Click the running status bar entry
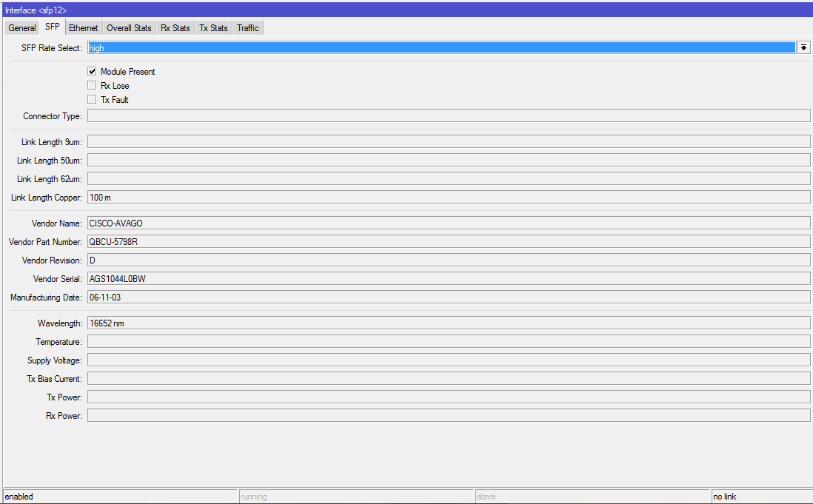 [x=356, y=497]
